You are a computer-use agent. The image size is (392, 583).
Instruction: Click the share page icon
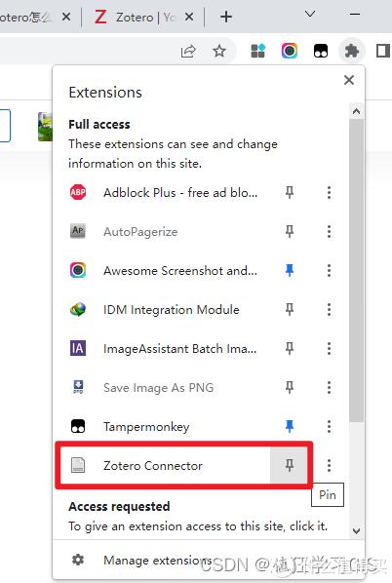pos(188,51)
